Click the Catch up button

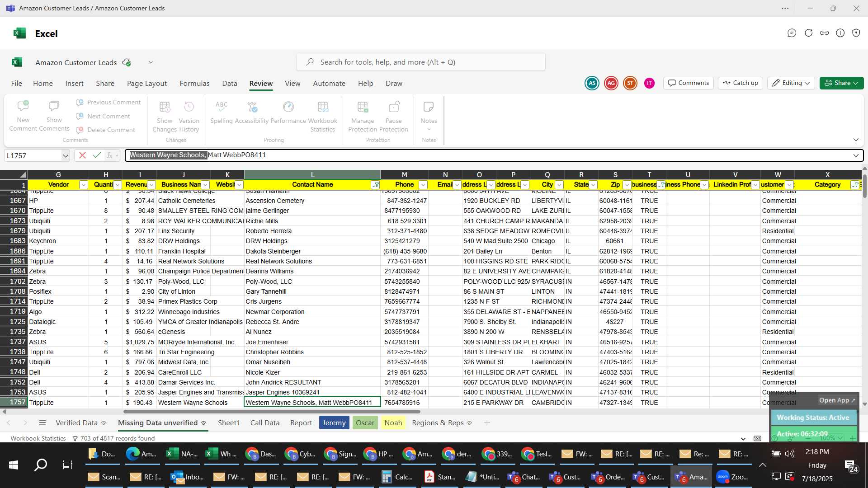click(740, 83)
